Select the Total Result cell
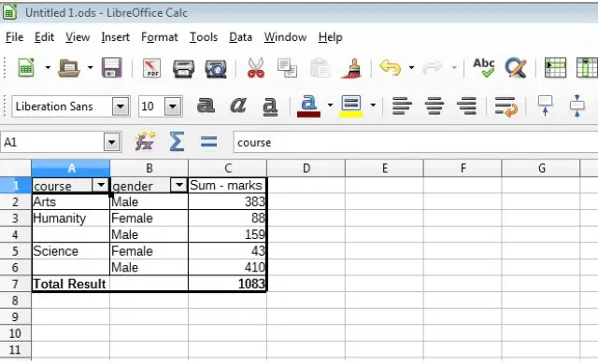 coord(71,284)
